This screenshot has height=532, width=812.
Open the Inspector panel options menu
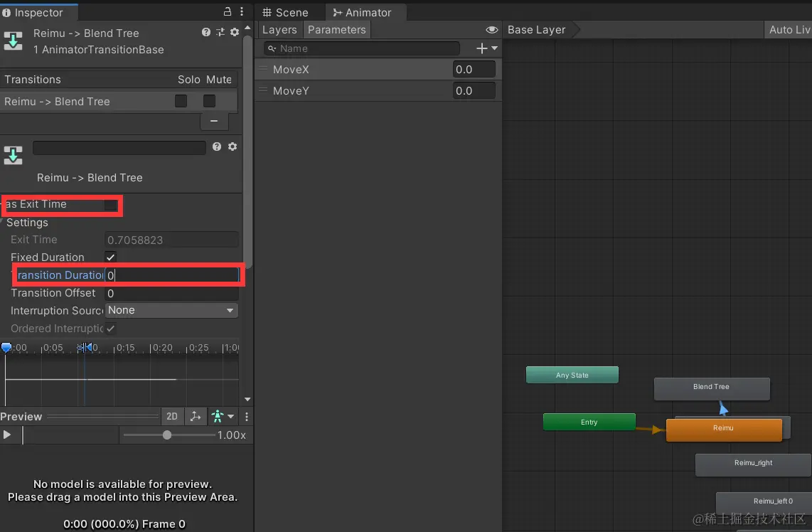pyautogui.click(x=242, y=11)
